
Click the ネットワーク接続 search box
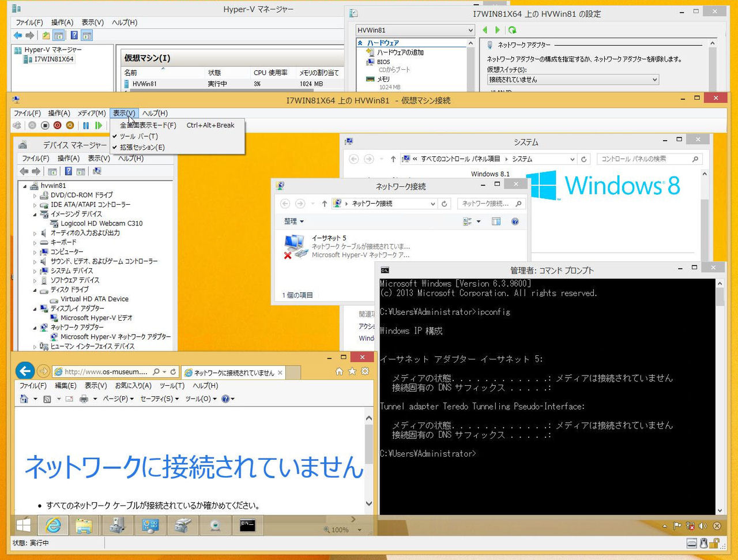point(491,204)
